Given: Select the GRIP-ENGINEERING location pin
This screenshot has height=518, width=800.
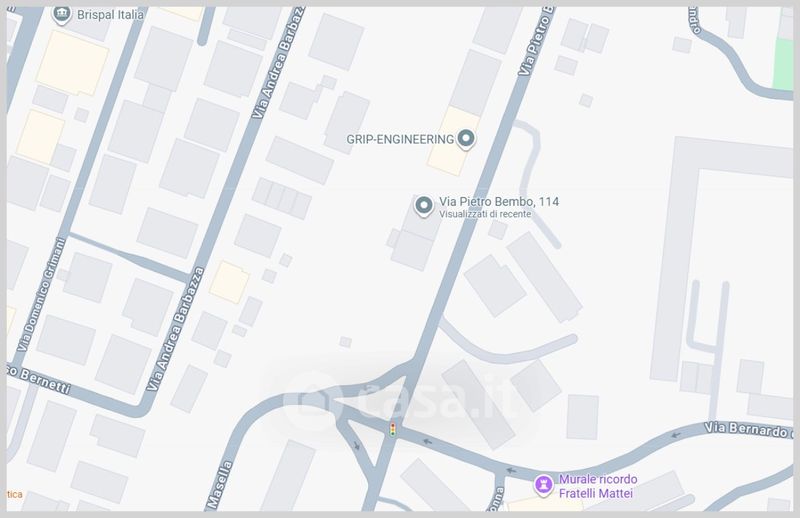Looking at the screenshot, I should pos(465,140).
